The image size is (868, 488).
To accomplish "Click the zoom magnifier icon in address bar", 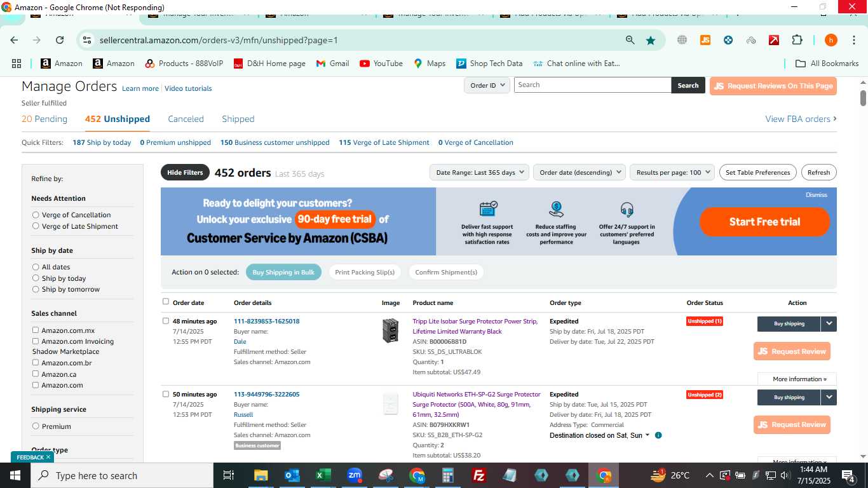I will [x=630, y=40].
